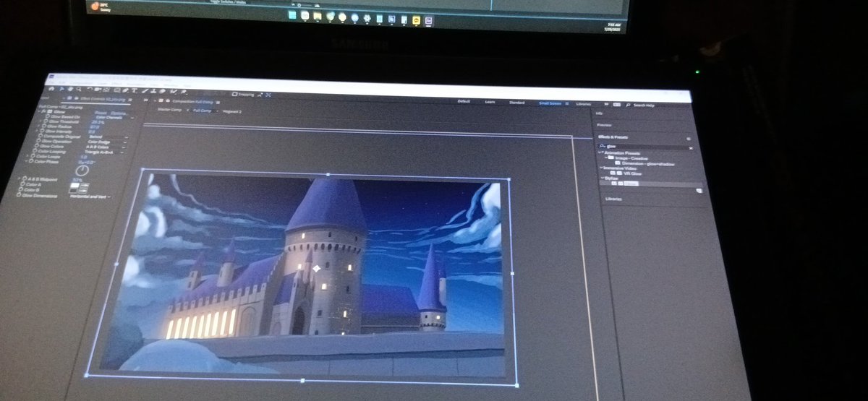The height and width of the screenshot is (401, 868).
Task: Click the Home icon in the toolbar
Action: click(x=52, y=89)
